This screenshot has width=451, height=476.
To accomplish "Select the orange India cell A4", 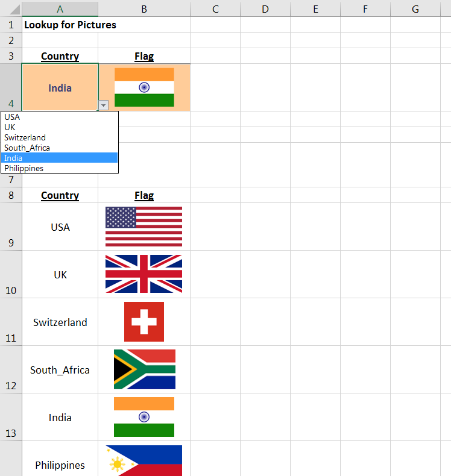I will point(60,87).
